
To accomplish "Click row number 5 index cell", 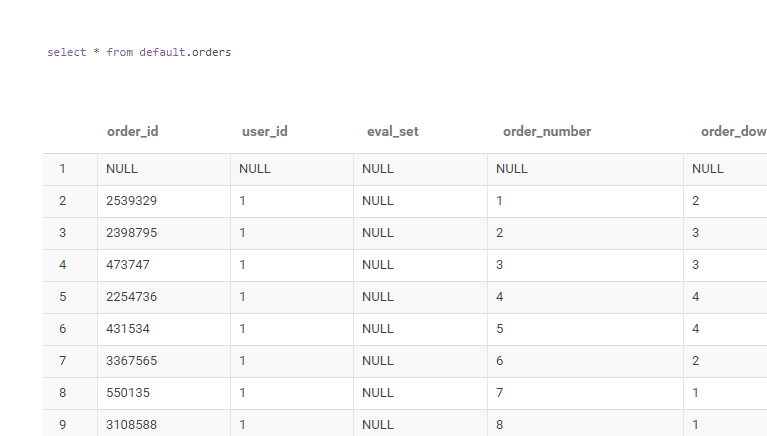I will (62, 297).
